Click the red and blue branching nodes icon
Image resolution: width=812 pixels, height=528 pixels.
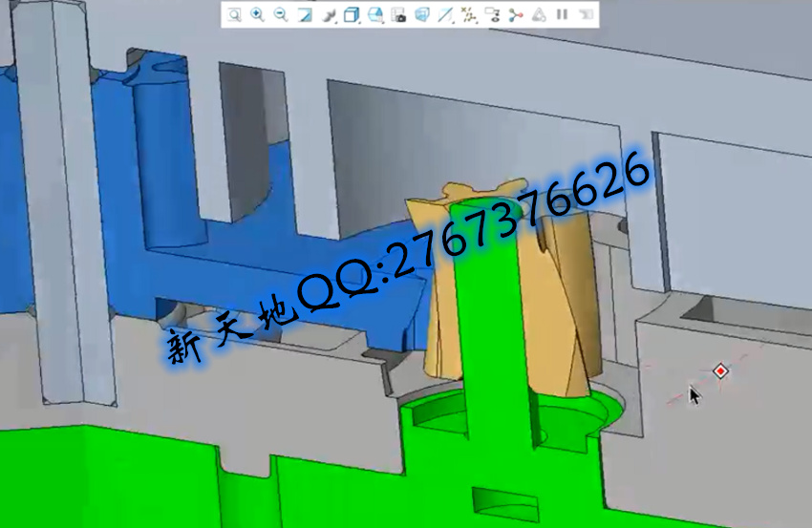tap(516, 14)
